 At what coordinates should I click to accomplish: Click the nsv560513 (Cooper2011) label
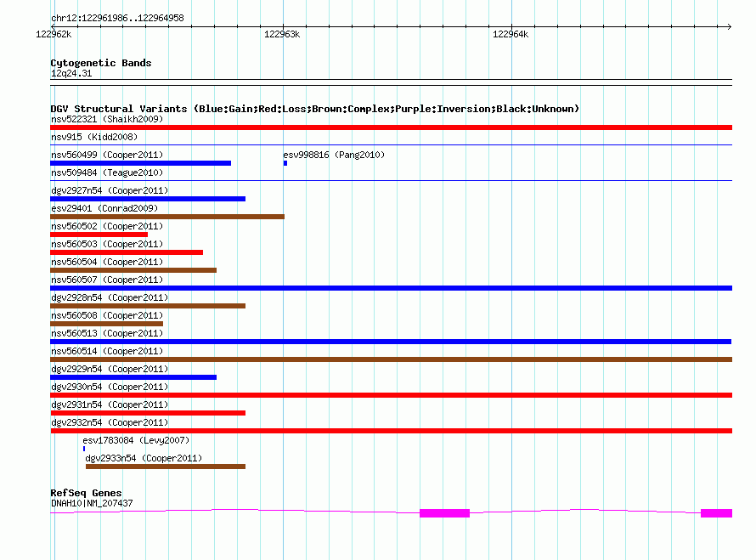(x=107, y=333)
